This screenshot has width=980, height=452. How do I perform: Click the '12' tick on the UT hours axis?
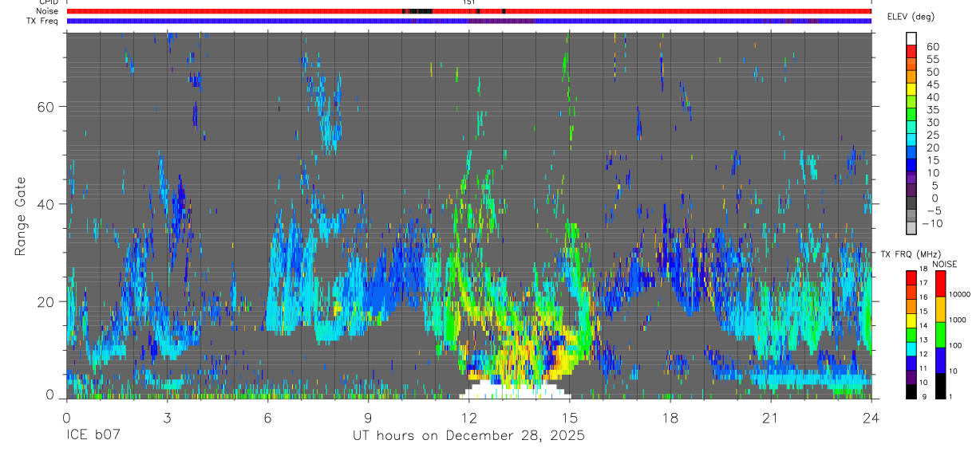click(468, 418)
